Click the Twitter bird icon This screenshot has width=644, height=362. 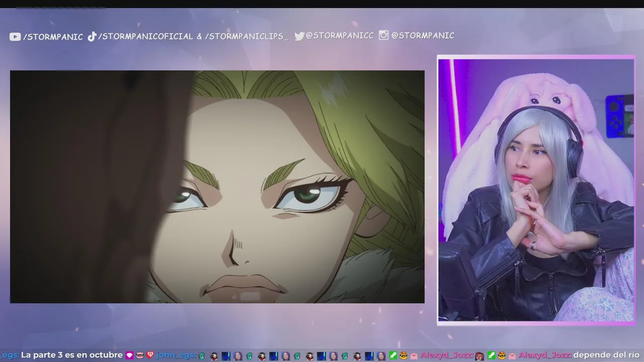tap(299, 36)
